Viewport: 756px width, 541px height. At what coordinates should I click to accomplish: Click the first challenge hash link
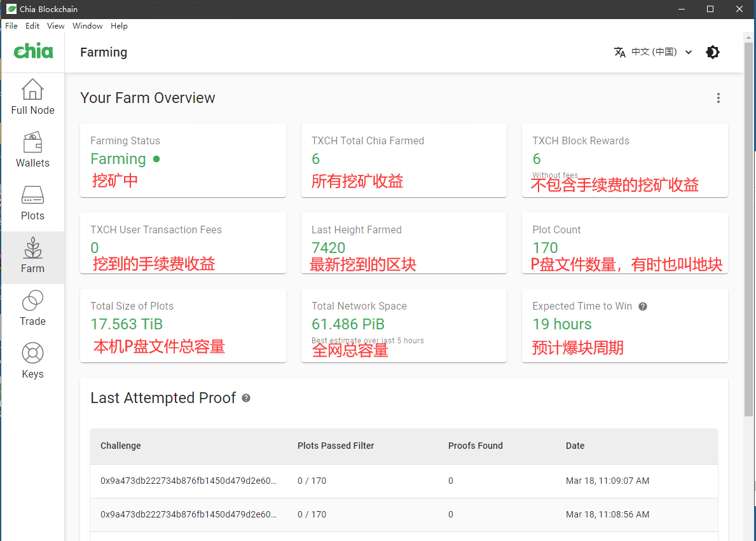188,481
